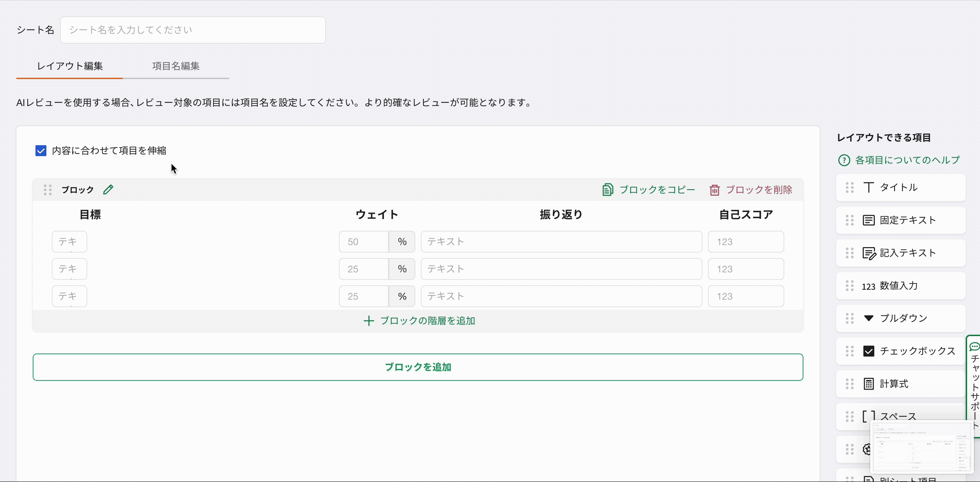
Task: Click the trash can delete icon
Action: click(714, 190)
